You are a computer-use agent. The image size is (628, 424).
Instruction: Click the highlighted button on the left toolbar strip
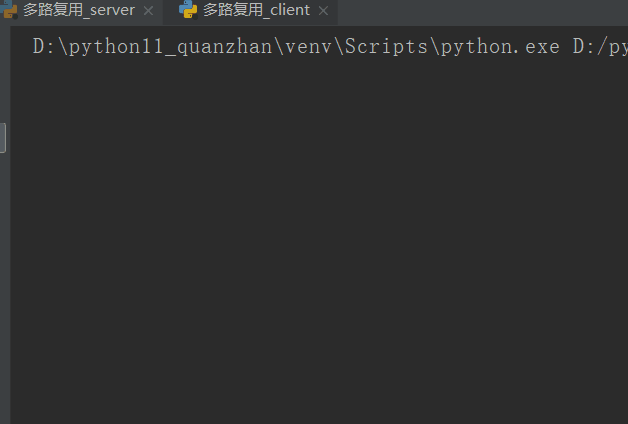[3, 138]
